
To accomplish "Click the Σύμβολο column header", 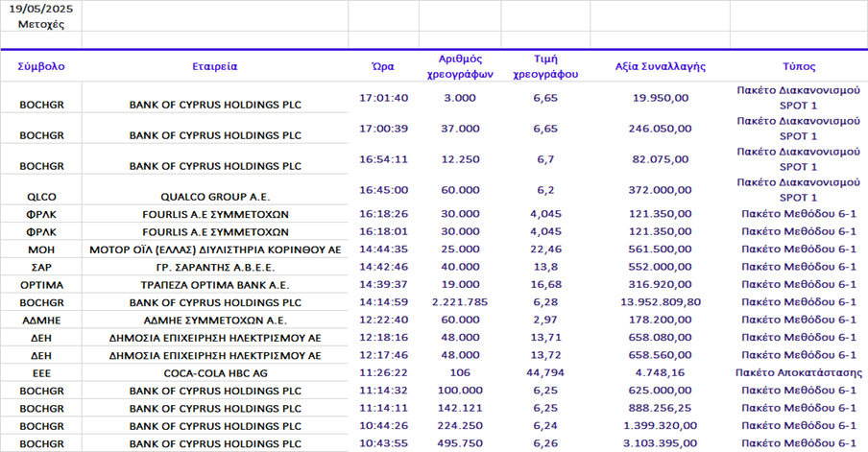I will (x=41, y=66).
